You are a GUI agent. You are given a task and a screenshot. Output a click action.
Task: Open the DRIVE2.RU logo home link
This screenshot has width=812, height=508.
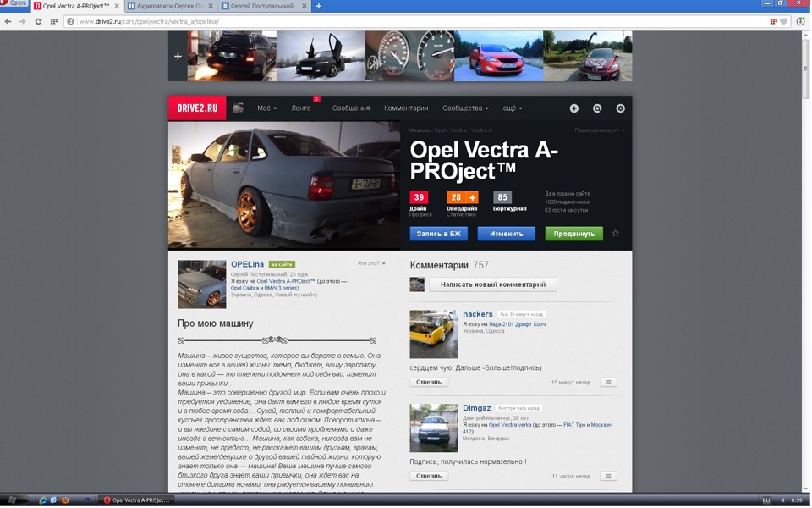pos(197,108)
